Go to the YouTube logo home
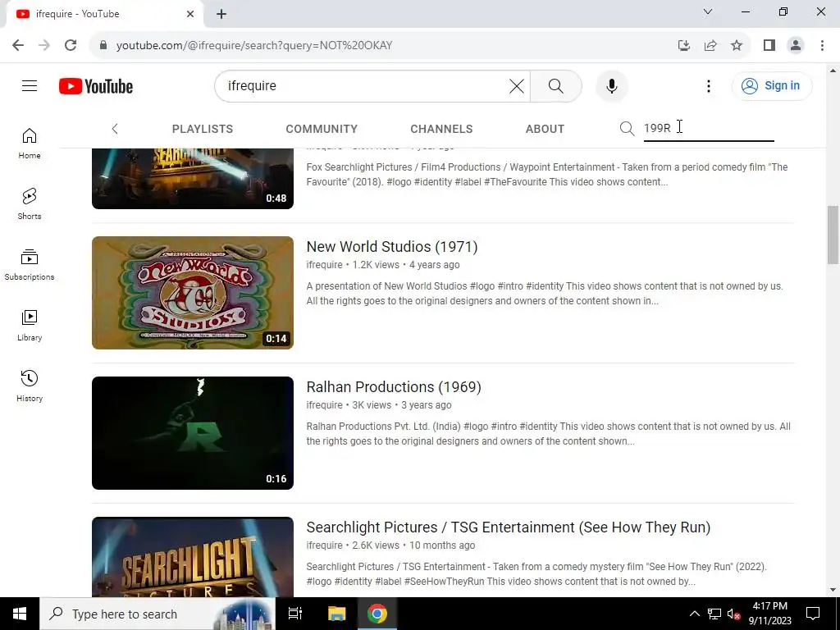The image size is (840, 630). (96, 86)
